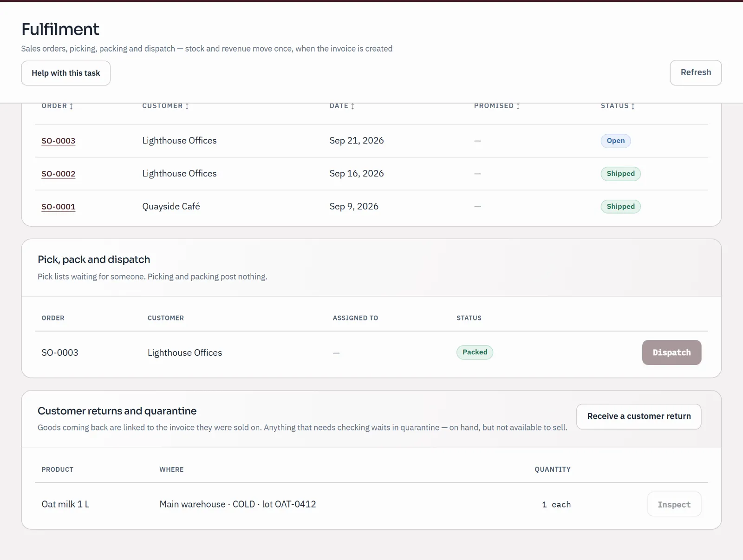Open the Help with this task button
This screenshot has height=560, width=743.
[65, 73]
